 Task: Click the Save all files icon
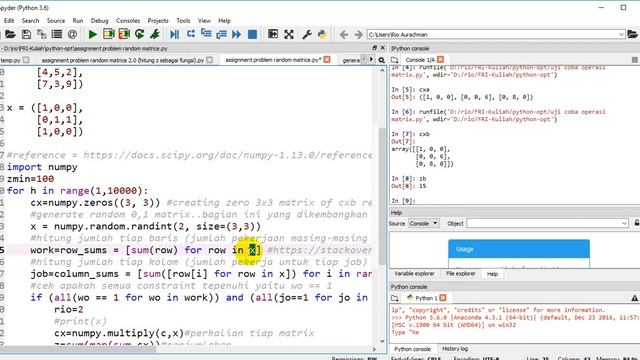(x=41, y=34)
